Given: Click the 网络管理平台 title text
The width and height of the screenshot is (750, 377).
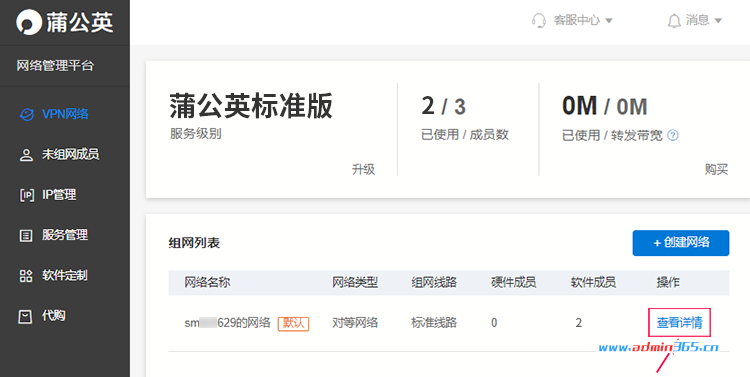Looking at the screenshot, I should pos(55,66).
